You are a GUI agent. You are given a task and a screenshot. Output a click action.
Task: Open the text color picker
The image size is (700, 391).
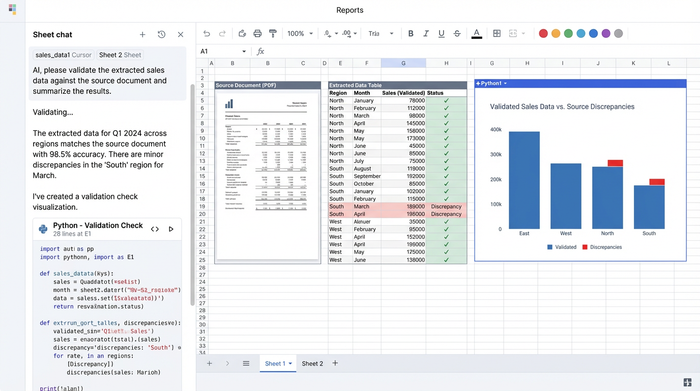476,33
